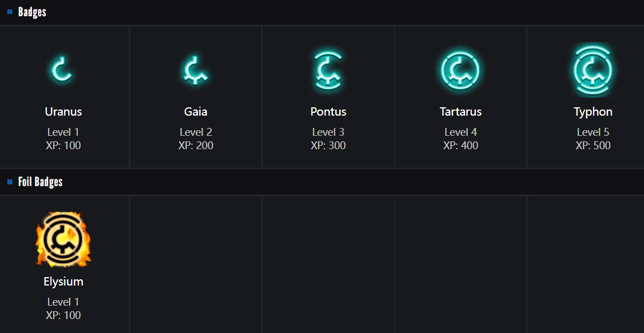Select the Typhon badge icon
Image resolution: width=644 pixels, height=333 pixels.
point(593,71)
